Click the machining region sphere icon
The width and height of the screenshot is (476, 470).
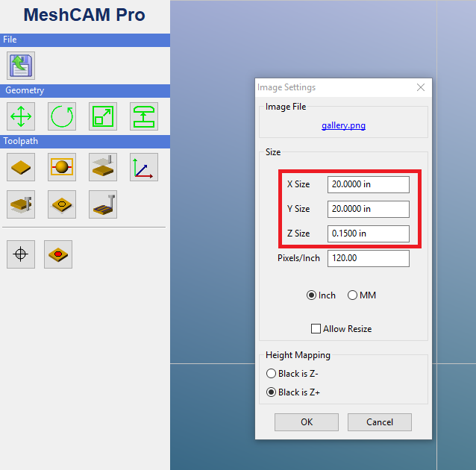(62, 167)
